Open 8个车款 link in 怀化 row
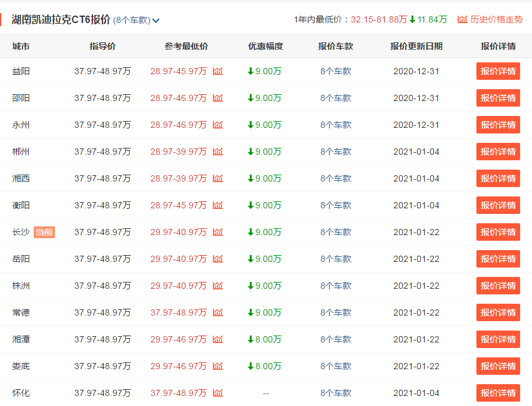 coord(335,393)
